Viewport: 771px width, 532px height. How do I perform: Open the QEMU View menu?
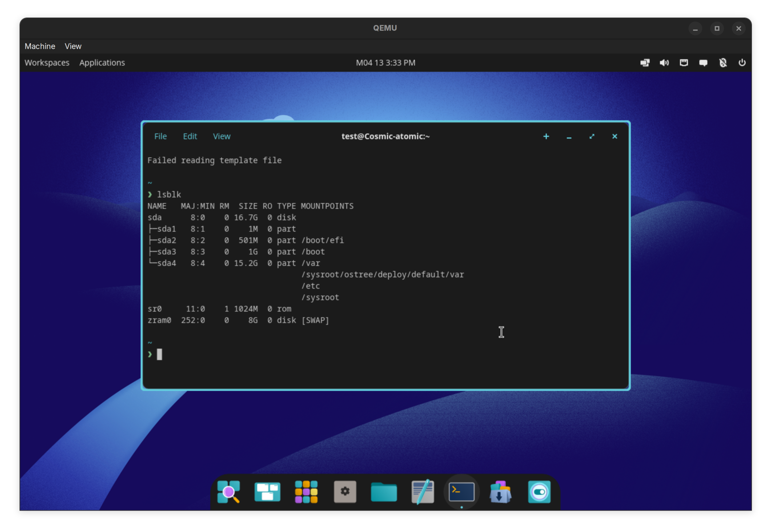(x=73, y=46)
